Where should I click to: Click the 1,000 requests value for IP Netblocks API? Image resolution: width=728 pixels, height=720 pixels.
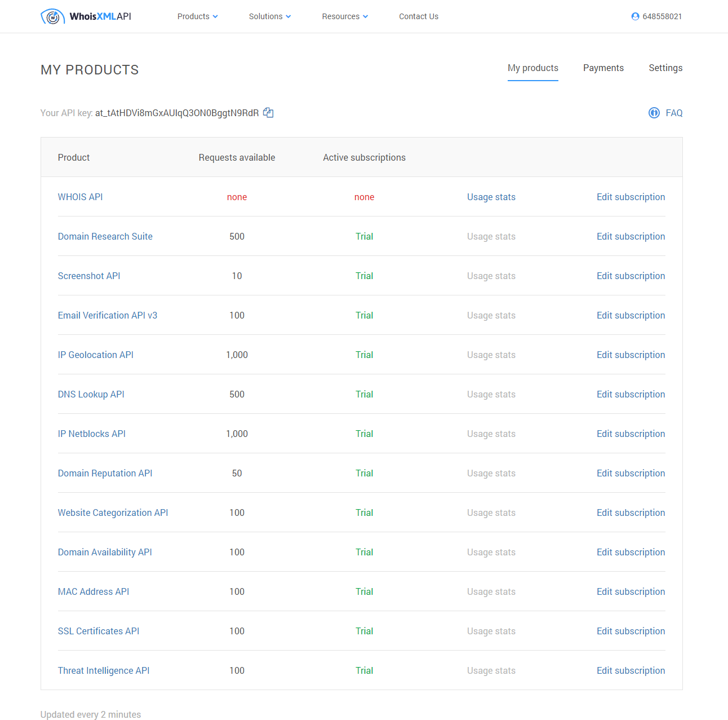pyautogui.click(x=237, y=434)
